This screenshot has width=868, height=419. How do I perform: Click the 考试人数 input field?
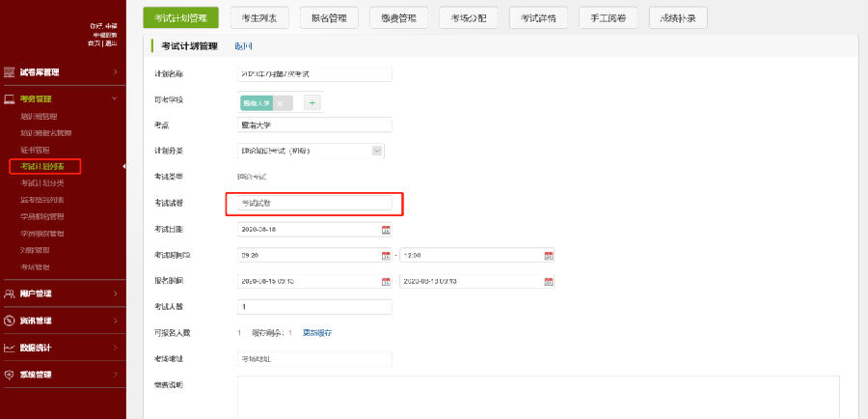[313, 307]
